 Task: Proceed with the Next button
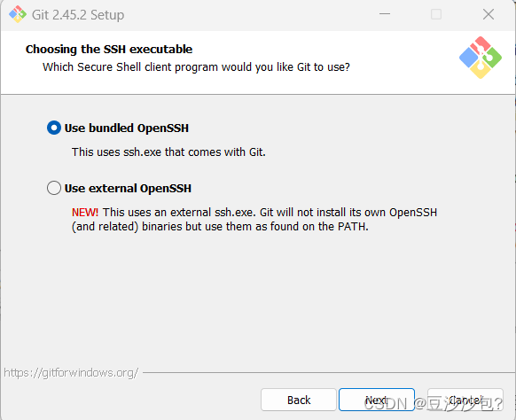pos(377,400)
